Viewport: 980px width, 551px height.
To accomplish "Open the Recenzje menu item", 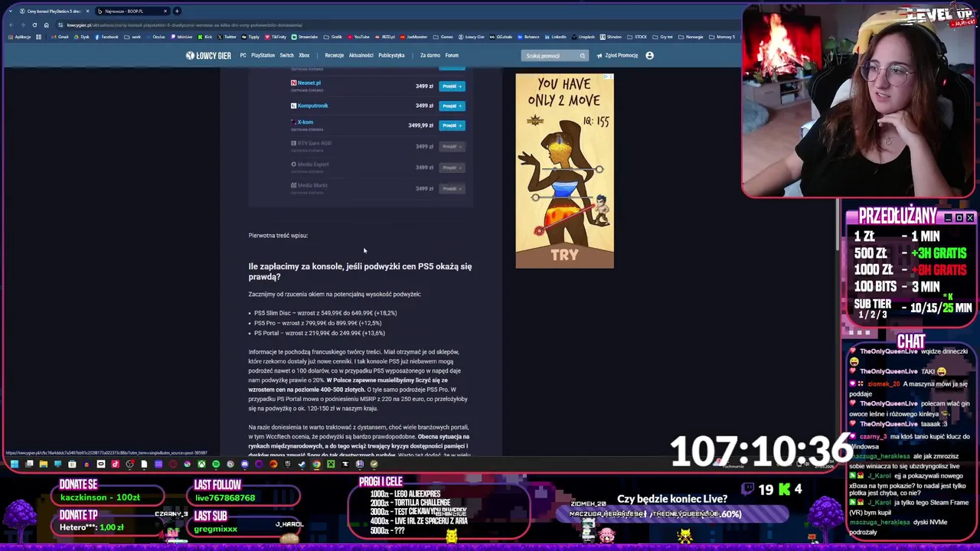I will pos(334,55).
